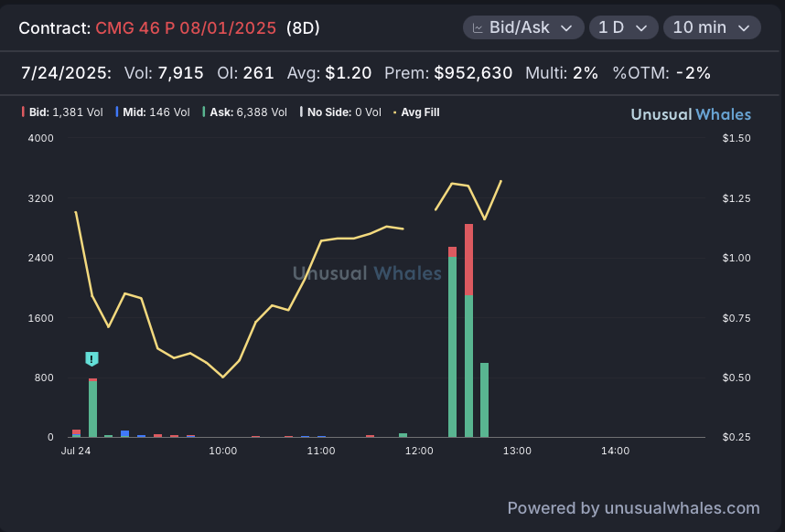Click the 4000 volume axis label

click(x=40, y=138)
